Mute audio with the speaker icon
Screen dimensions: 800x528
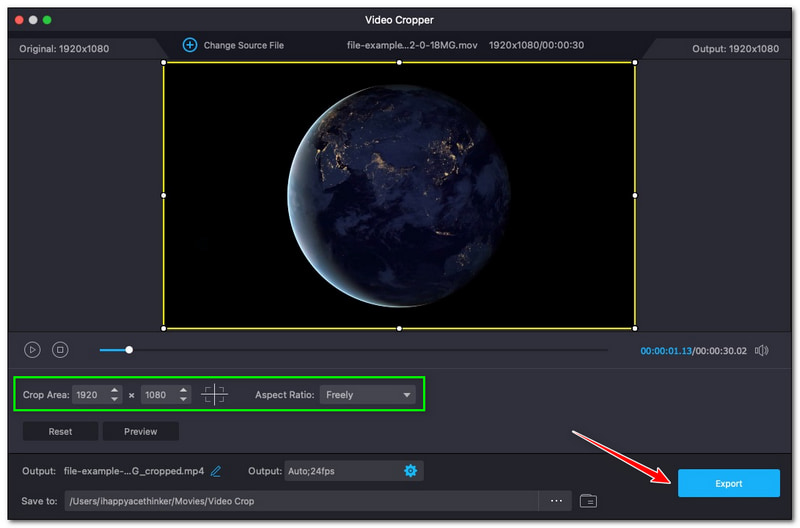pyautogui.click(x=762, y=350)
